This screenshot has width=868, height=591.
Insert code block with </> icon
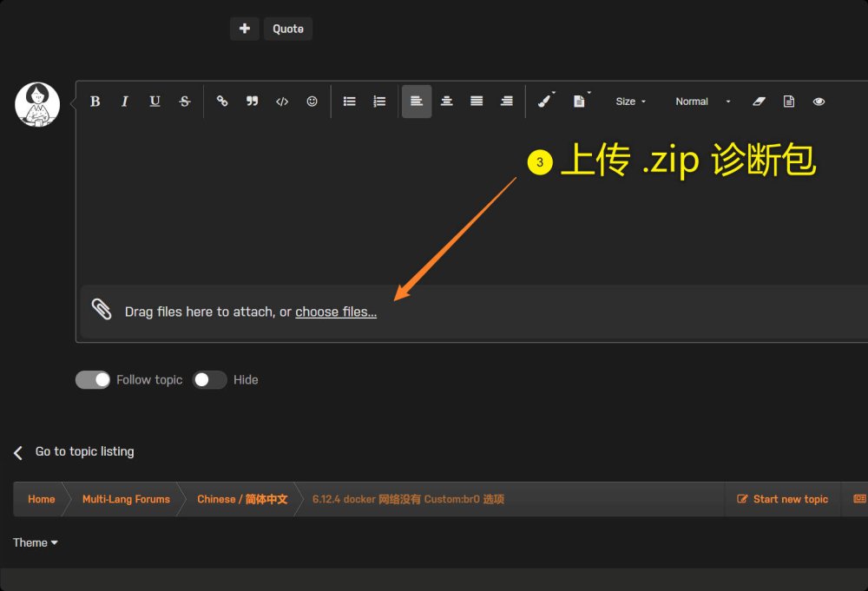tap(282, 102)
